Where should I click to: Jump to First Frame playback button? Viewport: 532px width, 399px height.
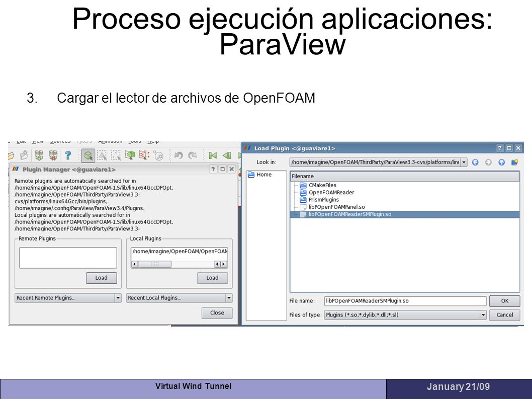pyautogui.click(x=213, y=155)
